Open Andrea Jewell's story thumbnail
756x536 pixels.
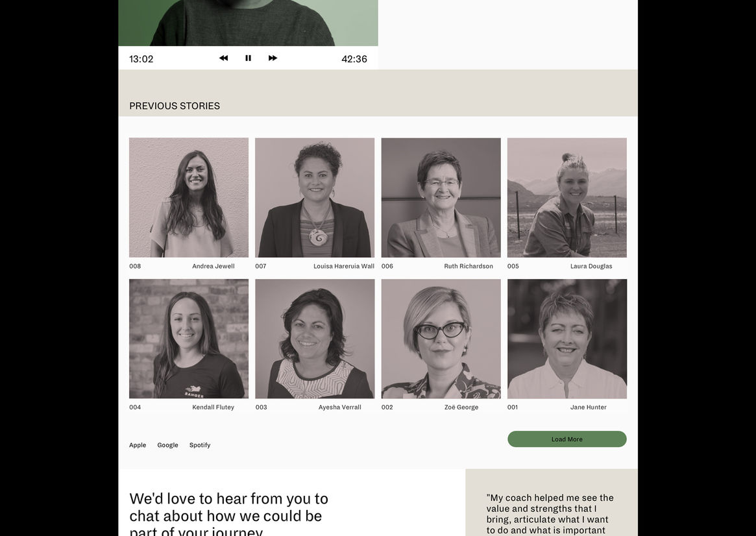tap(189, 198)
